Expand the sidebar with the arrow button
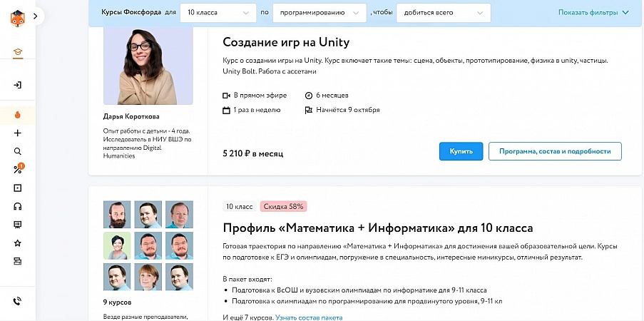This screenshot has width=644, height=321. (35, 17)
